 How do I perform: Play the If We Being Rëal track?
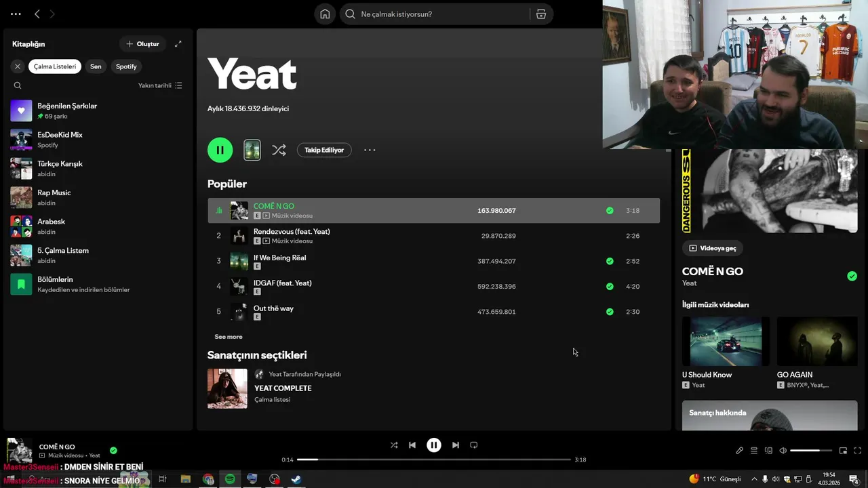pos(433,261)
